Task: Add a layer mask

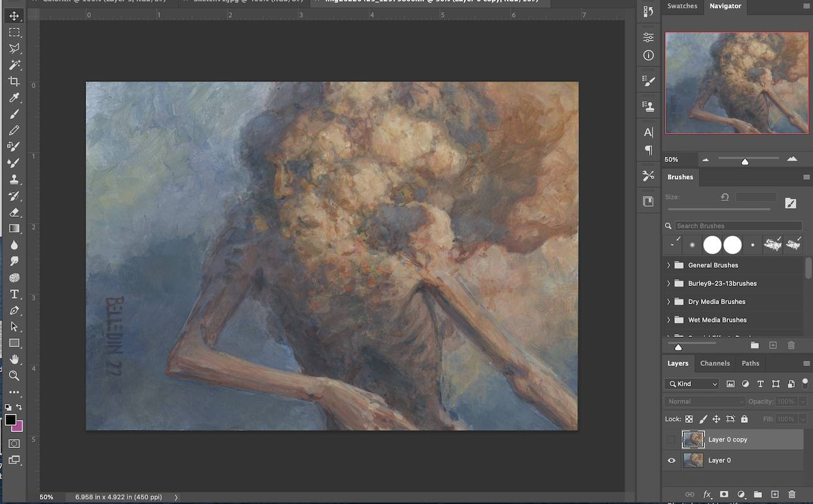Action: [x=724, y=495]
